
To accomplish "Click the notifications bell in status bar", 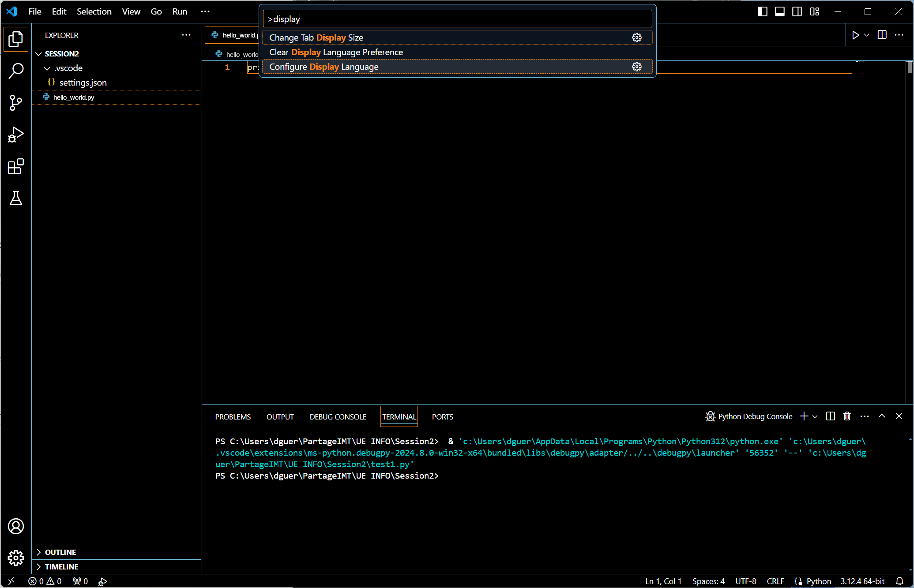I will click(899, 581).
